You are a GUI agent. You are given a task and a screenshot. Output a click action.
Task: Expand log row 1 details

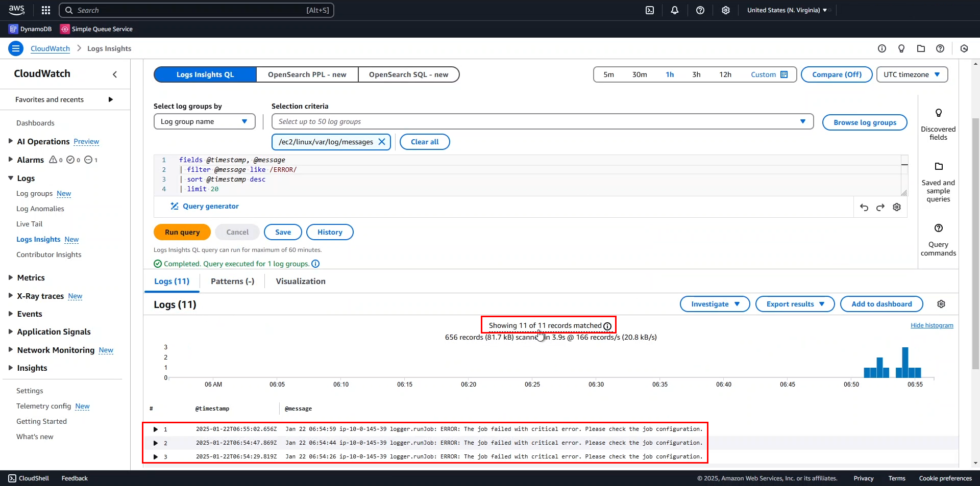[156, 429]
